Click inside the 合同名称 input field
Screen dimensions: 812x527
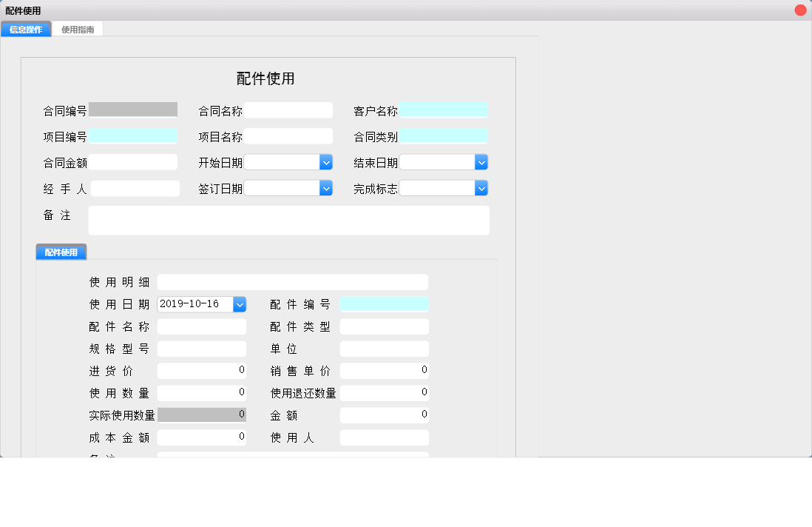click(288, 110)
